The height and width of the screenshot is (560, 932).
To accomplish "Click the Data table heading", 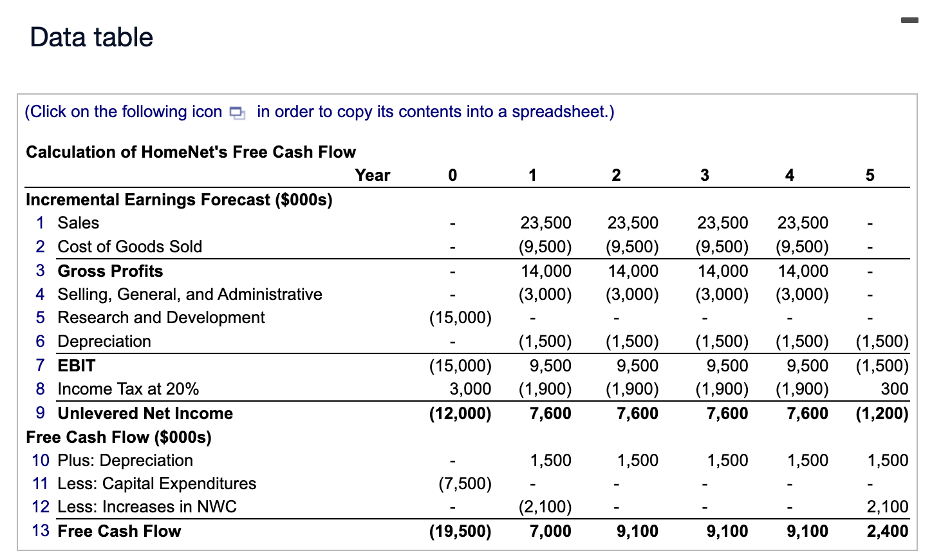I will click(x=90, y=37).
